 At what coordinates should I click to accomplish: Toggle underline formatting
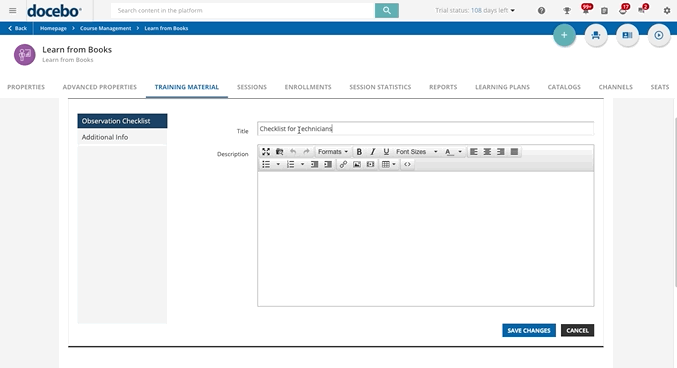tap(386, 152)
